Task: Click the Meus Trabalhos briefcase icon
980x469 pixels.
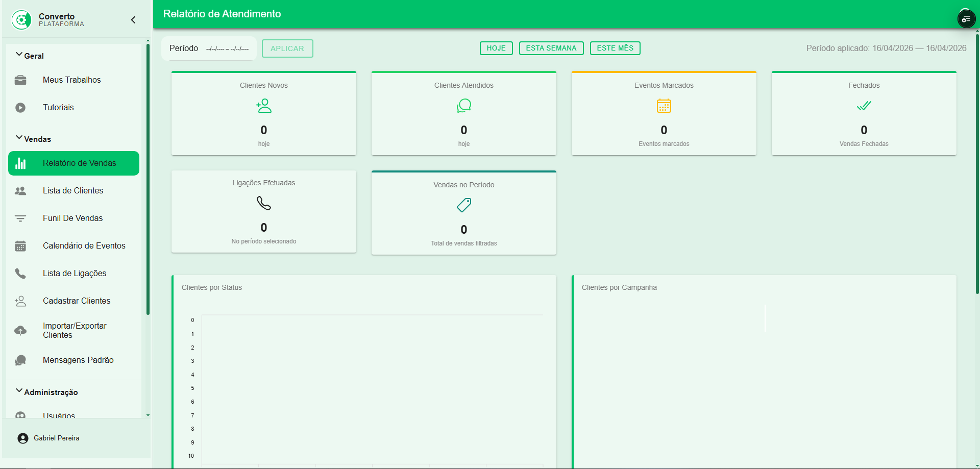Action: (20, 80)
